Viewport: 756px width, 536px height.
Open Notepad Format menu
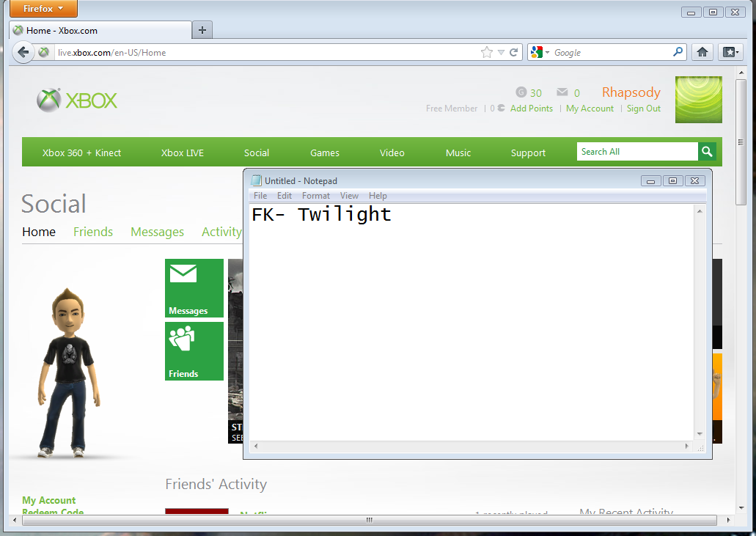tap(316, 196)
